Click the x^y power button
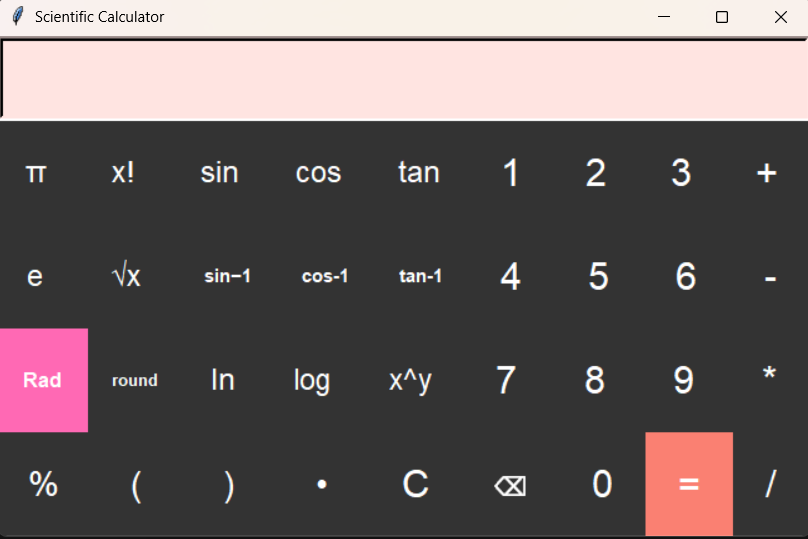The width and height of the screenshot is (808, 539). [411, 380]
